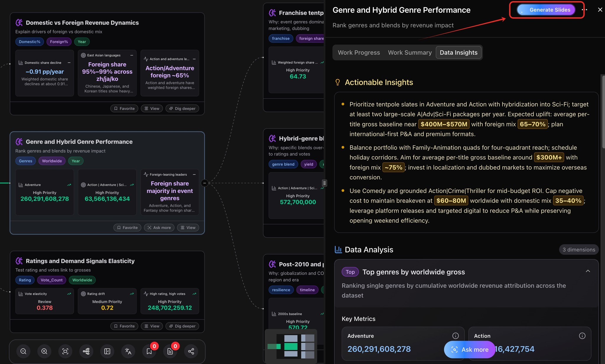Click the collapse sidebar panel icon
The image size is (605, 364).
[x=107, y=351]
